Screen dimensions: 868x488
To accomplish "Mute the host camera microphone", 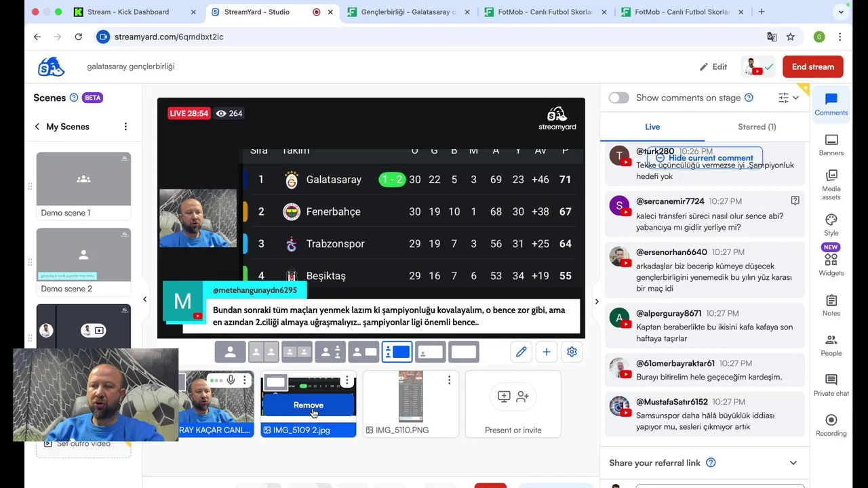I will [x=231, y=380].
